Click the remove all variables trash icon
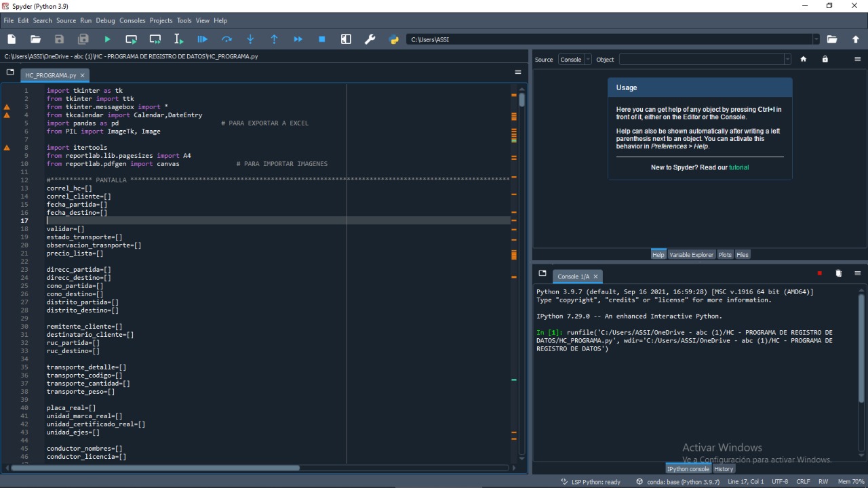Screen dimensions: 868x488 click(x=839, y=273)
